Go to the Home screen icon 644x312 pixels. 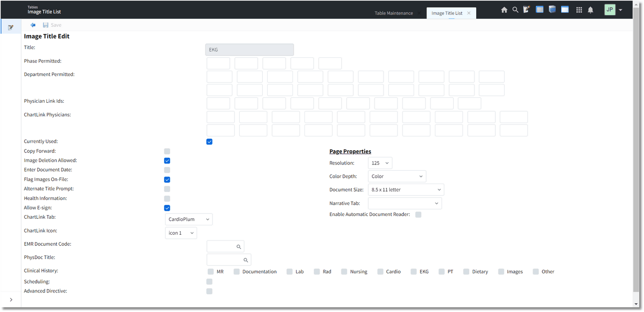click(504, 10)
